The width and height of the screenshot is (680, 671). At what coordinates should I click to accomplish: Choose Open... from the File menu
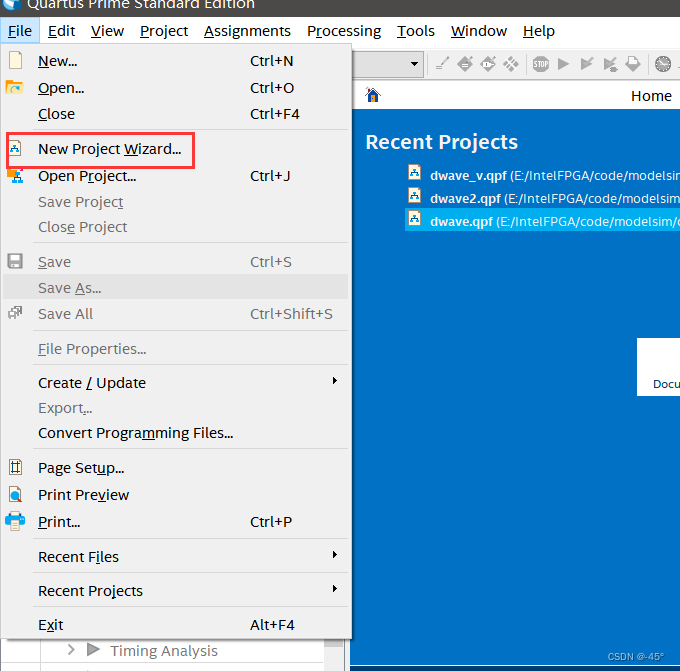(x=176, y=88)
